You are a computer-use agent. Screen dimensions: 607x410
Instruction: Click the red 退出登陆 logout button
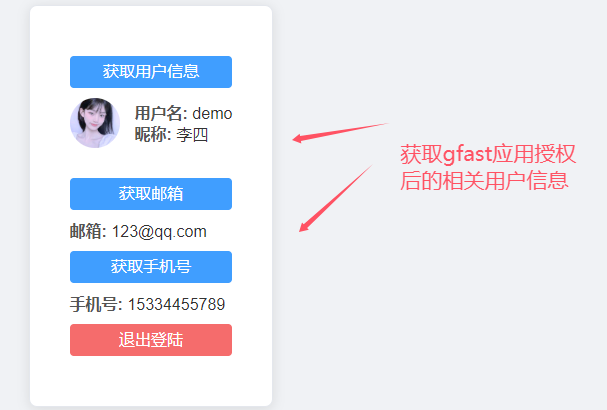coord(151,340)
